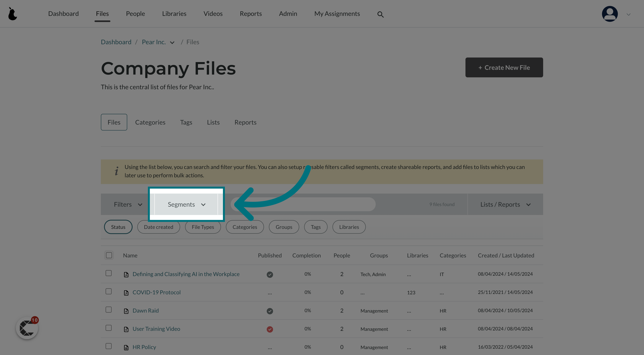Switch to the Categories tab
644x355 pixels.
[x=150, y=122]
